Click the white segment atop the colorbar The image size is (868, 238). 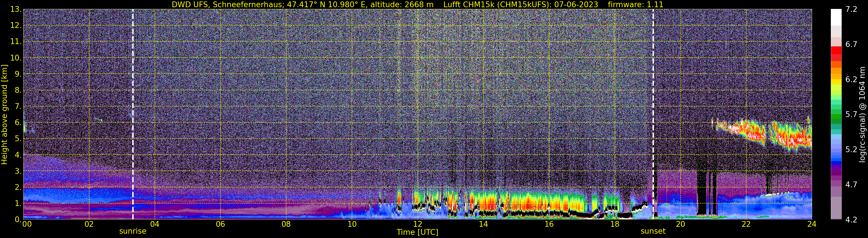click(x=836, y=17)
